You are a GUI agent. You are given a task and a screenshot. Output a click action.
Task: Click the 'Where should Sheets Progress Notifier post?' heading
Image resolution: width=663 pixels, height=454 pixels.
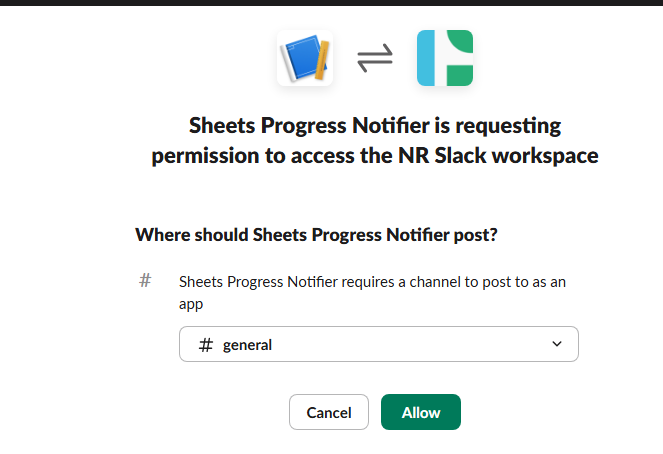tap(316, 235)
